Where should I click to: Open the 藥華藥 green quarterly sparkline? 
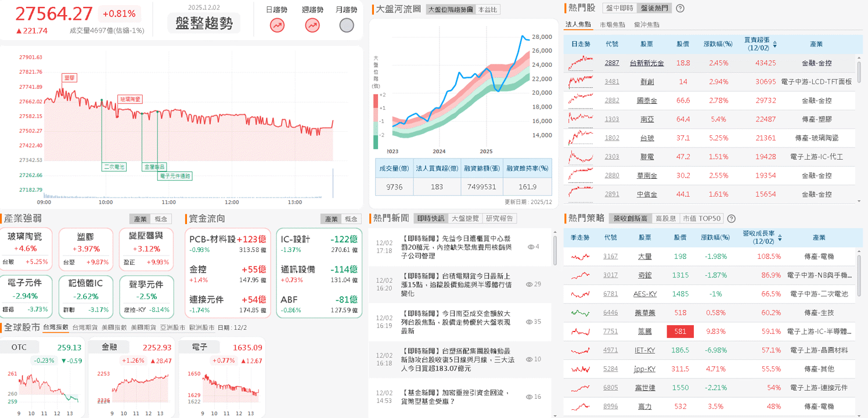click(x=581, y=312)
